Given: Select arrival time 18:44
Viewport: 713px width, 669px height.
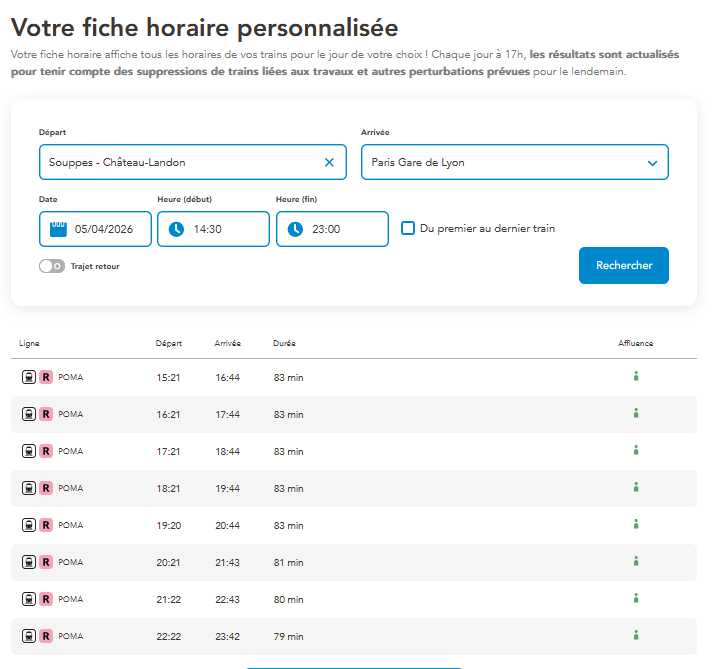Looking at the screenshot, I should point(227,452).
